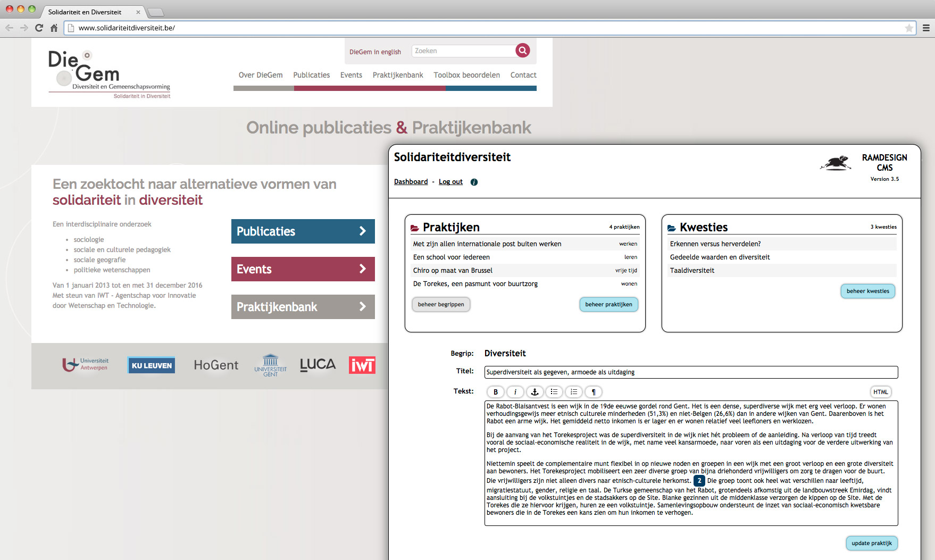The image size is (935, 560).
Task: Switch the editor to HTML view
Action: (x=881, y=392)
